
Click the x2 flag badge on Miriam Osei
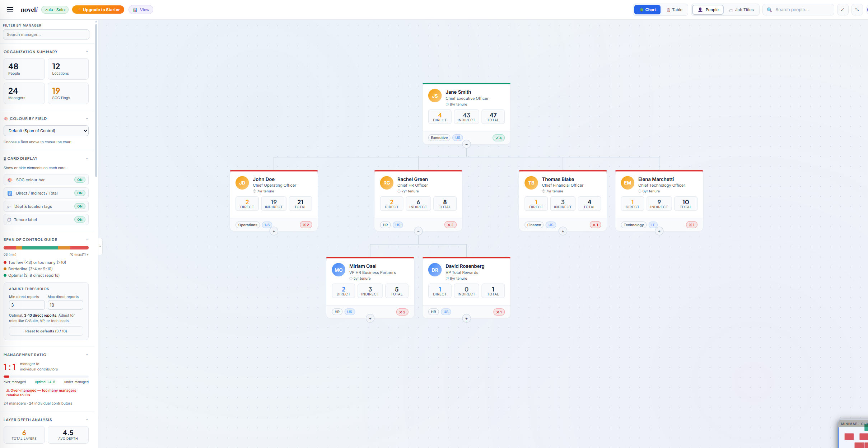tap(402, 312)
